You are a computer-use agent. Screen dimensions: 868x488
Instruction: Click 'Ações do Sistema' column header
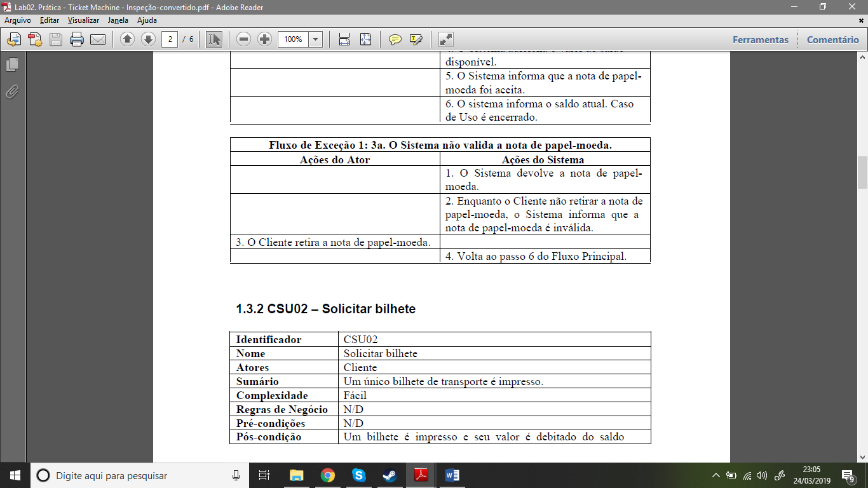click(543, 159)
